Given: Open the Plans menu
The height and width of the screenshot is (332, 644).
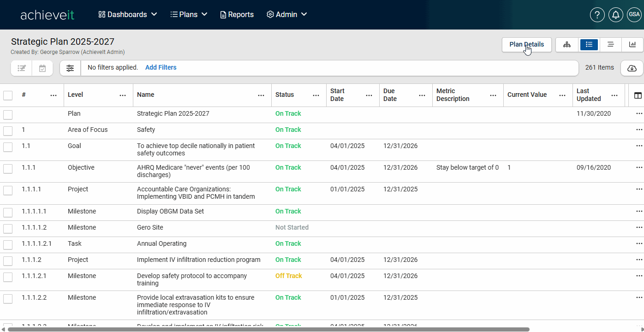Looking at the screenshot, I should click(x=189, y=15).
